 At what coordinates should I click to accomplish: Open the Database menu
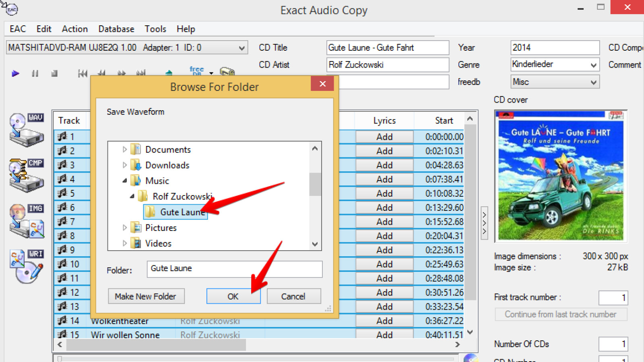tap(116, 29)
